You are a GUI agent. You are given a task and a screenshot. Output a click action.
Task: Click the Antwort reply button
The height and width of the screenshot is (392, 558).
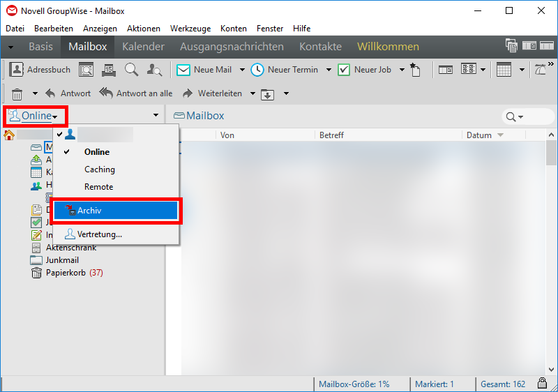coord(68,93)
